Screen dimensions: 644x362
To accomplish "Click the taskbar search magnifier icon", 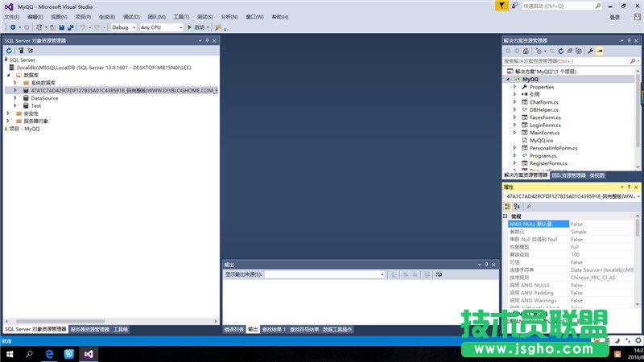I will 29,354.
